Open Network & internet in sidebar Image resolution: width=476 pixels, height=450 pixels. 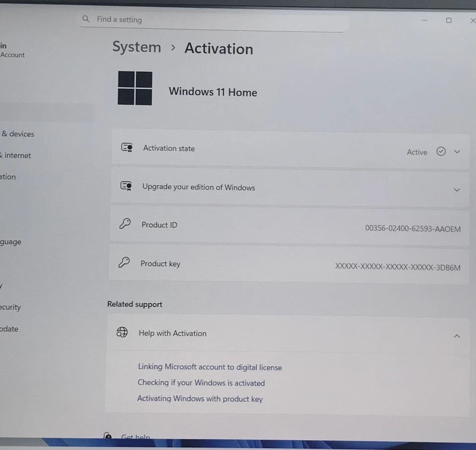[15, 155]
